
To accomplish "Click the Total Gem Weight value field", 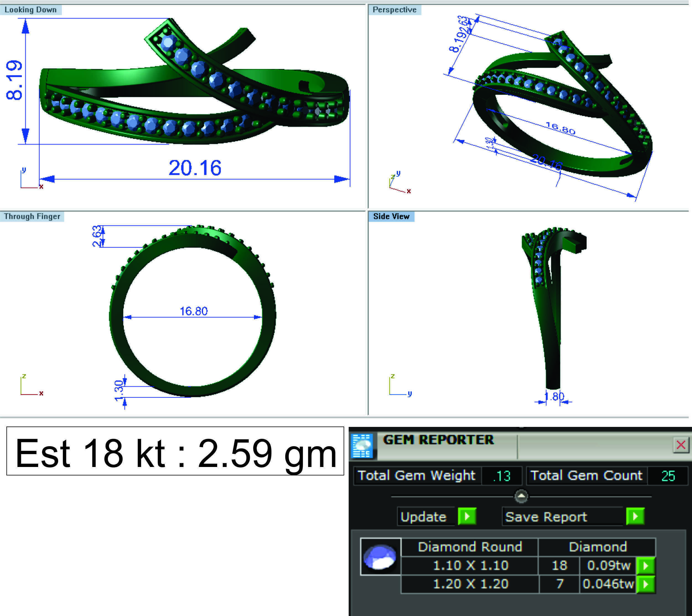I will [x=502, y=476].
